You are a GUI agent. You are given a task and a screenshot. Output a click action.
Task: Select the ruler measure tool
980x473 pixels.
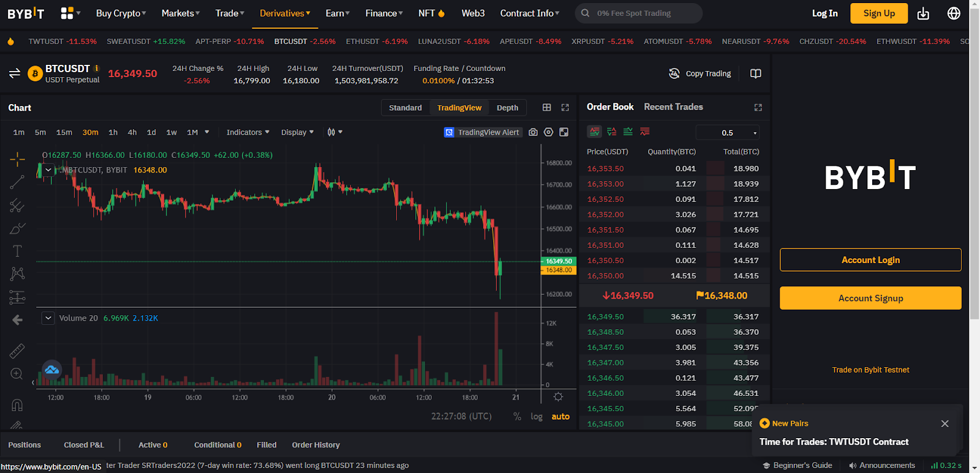point(17,351)
